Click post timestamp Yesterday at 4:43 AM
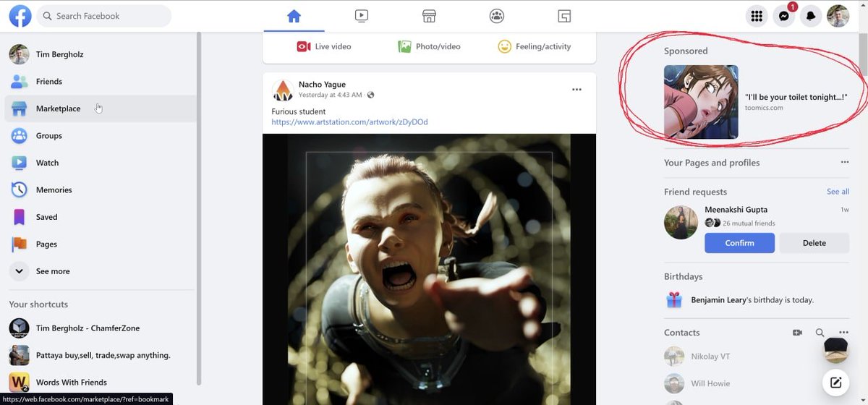The height and width of the screenshot is (405, 868). [331, 95]
